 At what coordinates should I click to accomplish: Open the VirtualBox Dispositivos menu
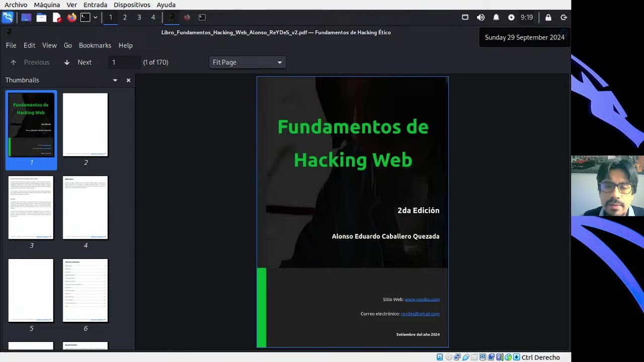click(x=132, y=5)
